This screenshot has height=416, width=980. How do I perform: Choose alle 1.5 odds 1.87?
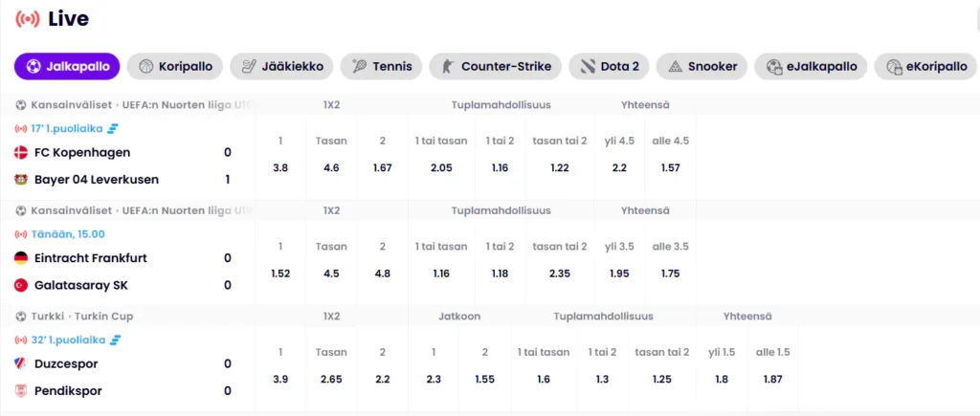(x=773, y=379)
